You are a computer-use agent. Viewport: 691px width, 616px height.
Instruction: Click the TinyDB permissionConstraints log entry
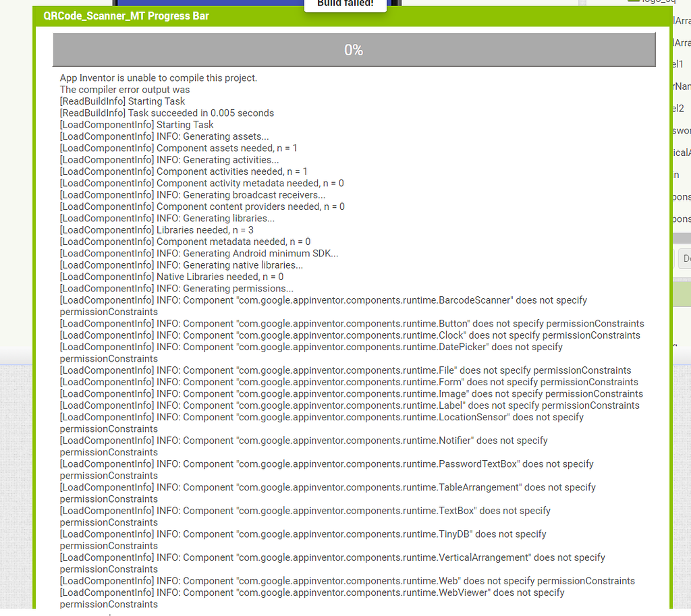[302, 534]
